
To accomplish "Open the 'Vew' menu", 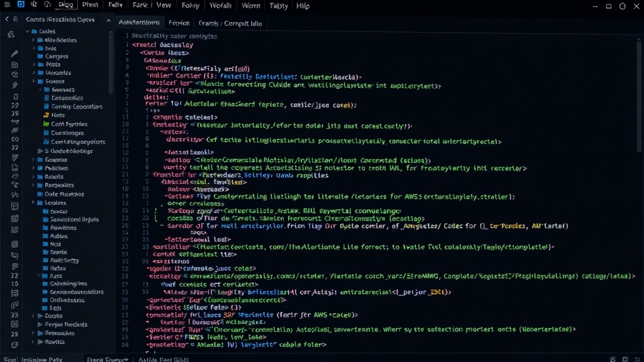I will pos(164,5).
